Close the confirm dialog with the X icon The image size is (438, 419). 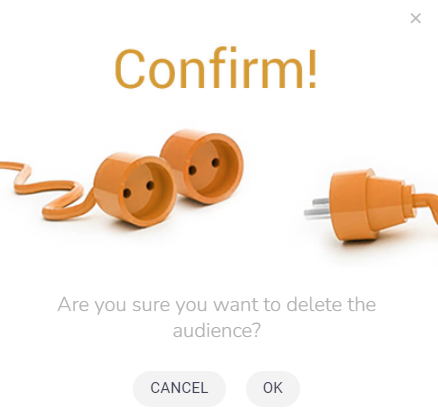(x=416, y=18)
